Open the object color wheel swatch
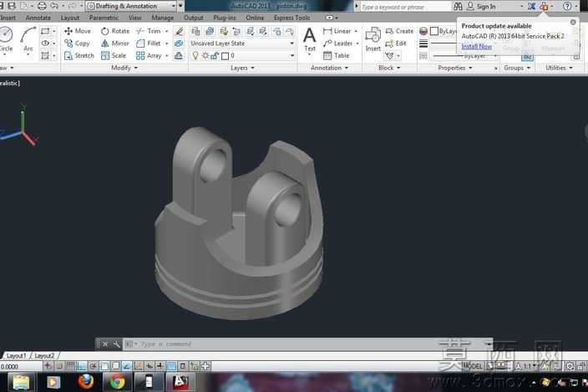This screenshot has height=392, width=588. pyautogui.click(x=423, y=31)
